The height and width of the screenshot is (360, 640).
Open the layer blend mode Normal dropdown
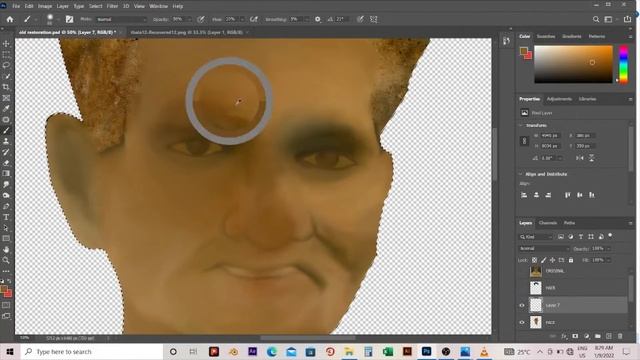[544, 249]
